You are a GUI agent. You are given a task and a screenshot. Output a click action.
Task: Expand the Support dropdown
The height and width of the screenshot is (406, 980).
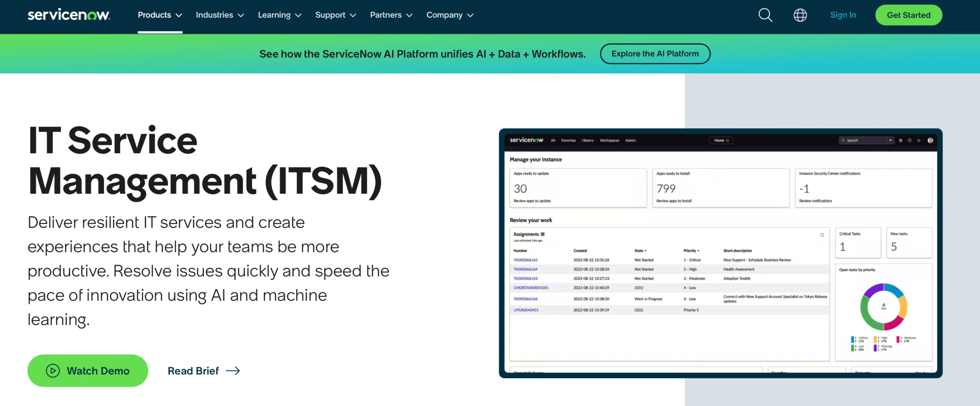[x=336, y=15]
